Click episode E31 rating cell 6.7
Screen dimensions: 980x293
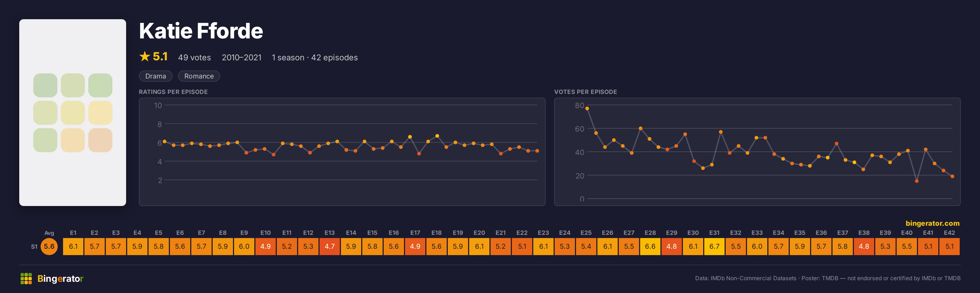(714, 246)
